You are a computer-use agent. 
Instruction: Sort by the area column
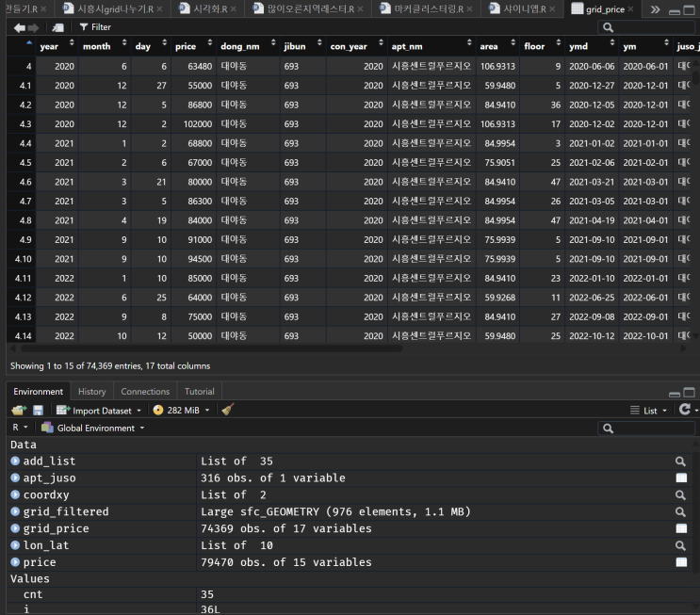click(497, 46)
